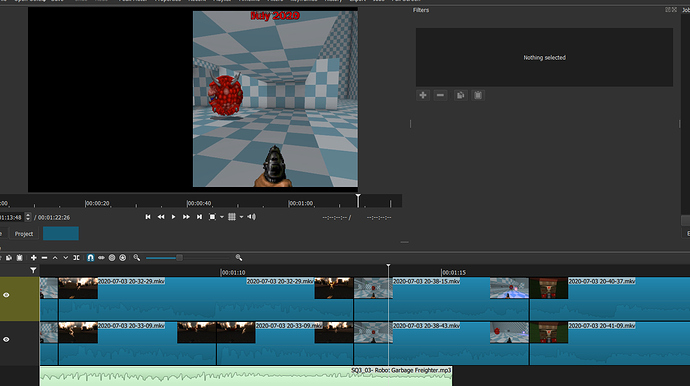The width and height of the screenshot is (690, 386).
Task: Select the top track's yellow track header
Action: coord(19,298)
